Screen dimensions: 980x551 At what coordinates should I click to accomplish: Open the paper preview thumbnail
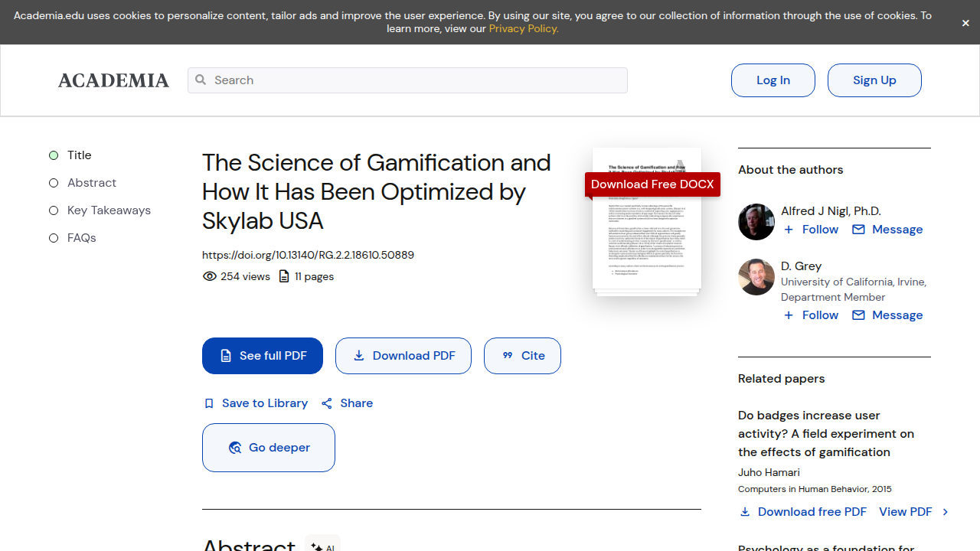(x=647, y=222)
